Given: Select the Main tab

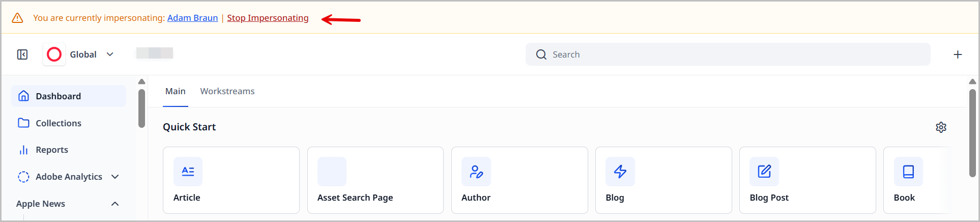Looking at the screenshot, I should tap(175, 91).
